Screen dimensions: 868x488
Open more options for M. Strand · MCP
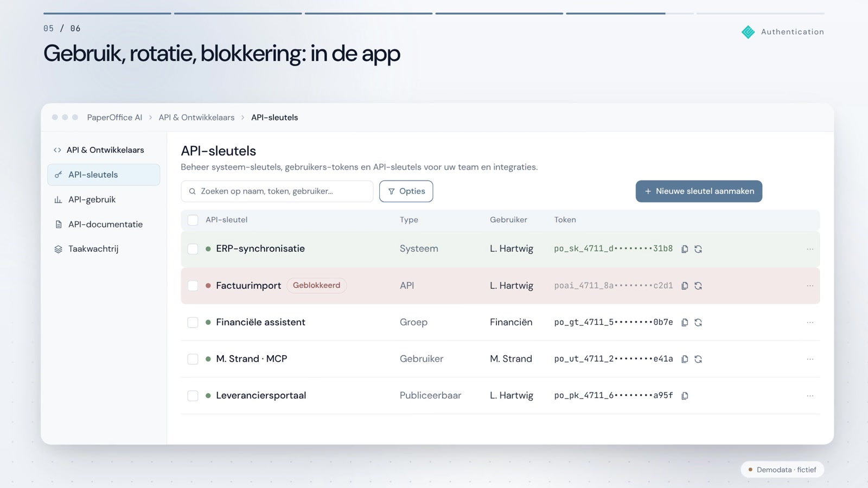(810, 359)
